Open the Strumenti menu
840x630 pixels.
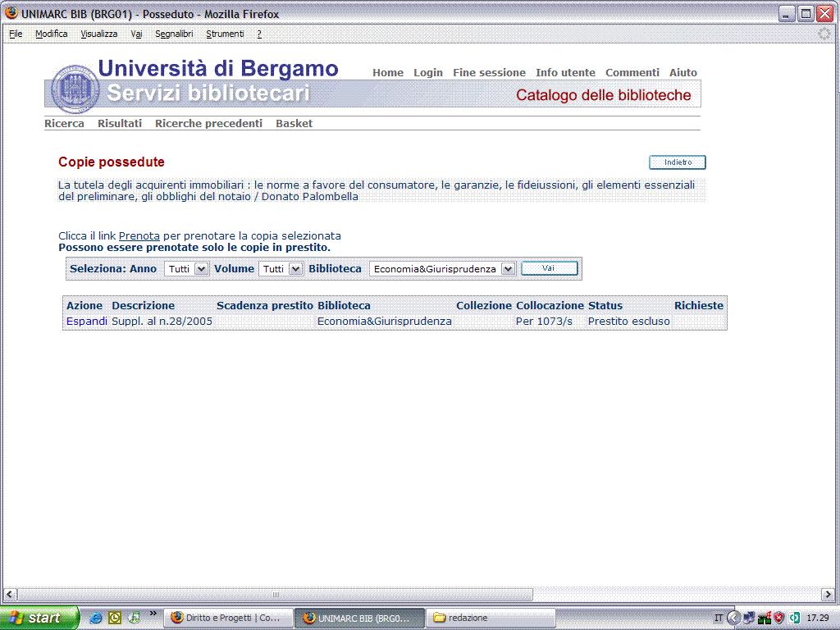(x=225, y=34)
